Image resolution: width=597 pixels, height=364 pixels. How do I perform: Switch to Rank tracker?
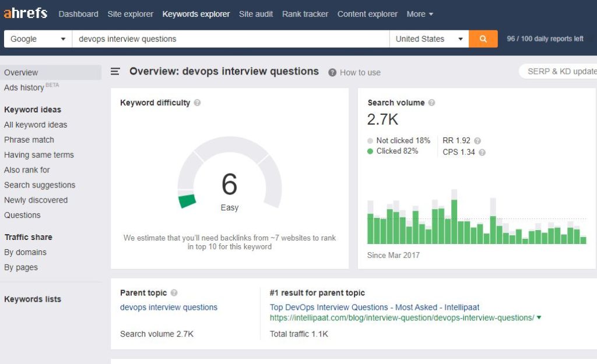pos(305,14)
